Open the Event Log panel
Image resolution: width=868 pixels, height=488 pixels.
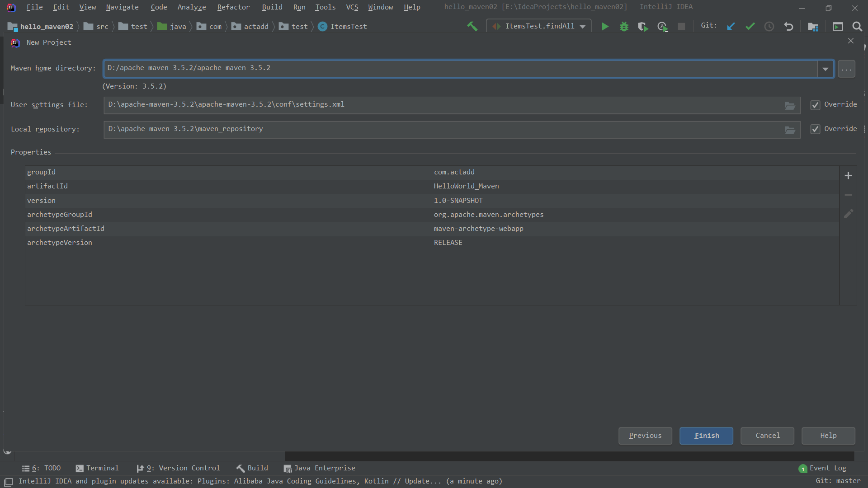pos(822,468)
